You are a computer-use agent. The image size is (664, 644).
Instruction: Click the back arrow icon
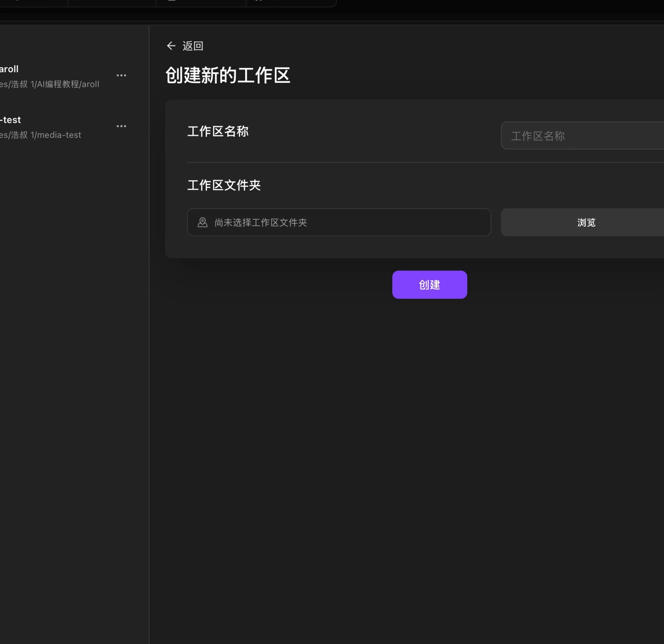point(171,46)
